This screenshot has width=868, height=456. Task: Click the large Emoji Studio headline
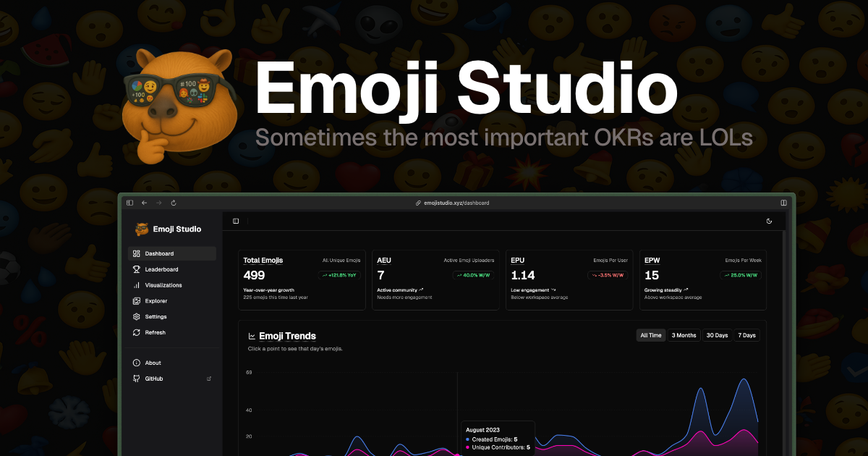466,90
